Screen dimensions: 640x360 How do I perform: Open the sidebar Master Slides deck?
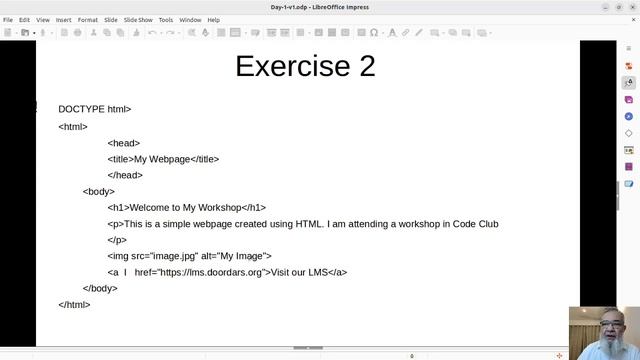tap(629, 184)
